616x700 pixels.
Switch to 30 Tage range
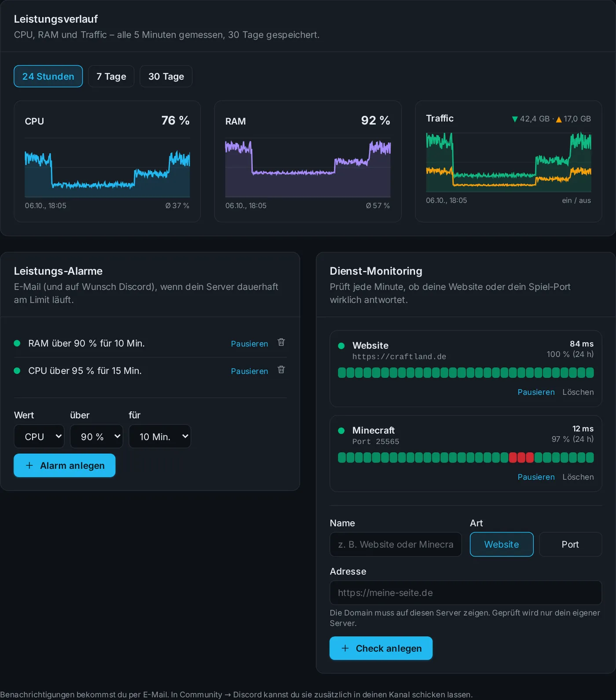point(166,76)
